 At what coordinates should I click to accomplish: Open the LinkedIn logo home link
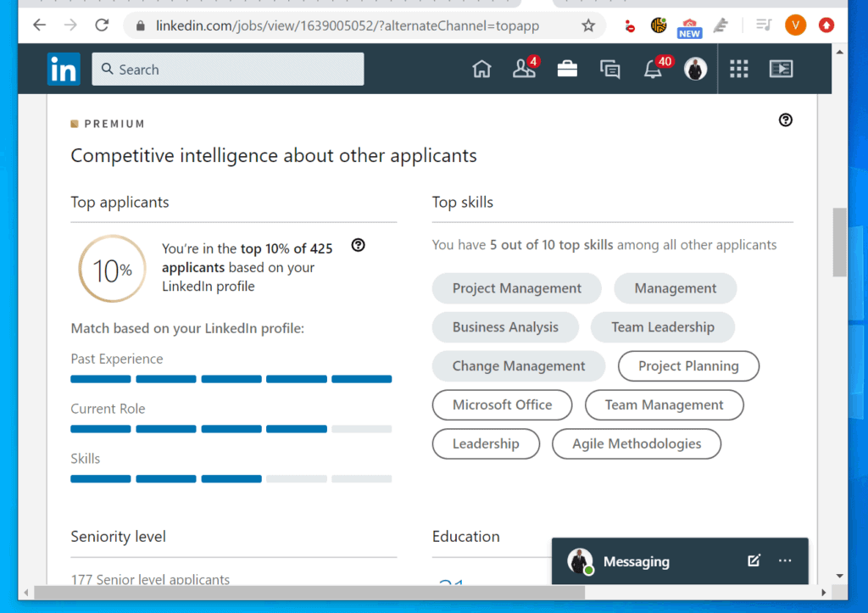(x=64, y=70)
